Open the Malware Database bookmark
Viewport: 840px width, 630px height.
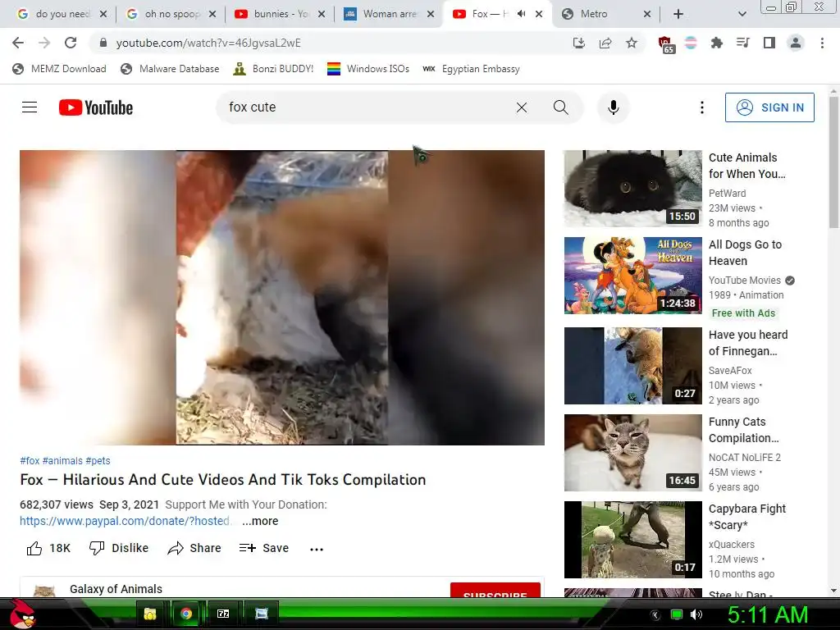171,69
